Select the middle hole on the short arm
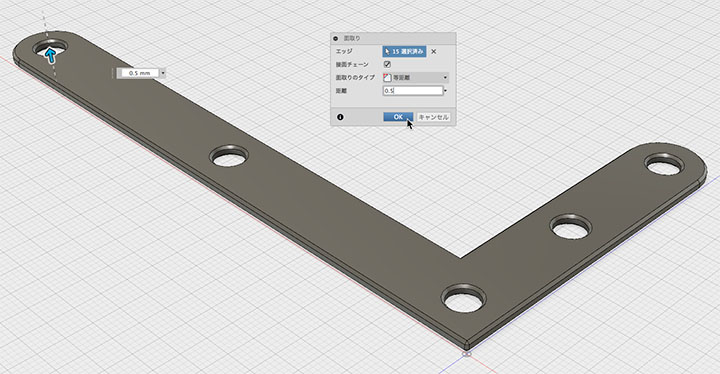This screenshot has height=374, width=720. coord(571,227)
